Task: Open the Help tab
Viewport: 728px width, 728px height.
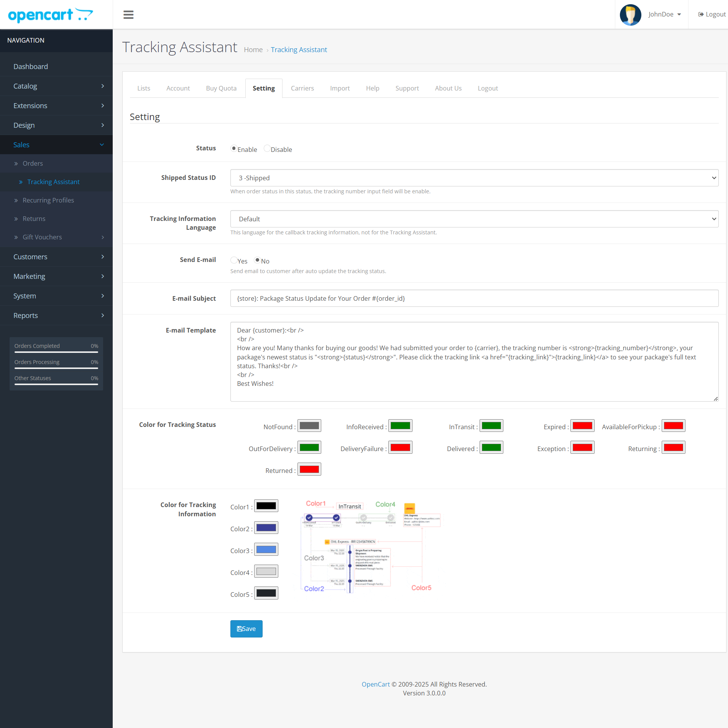Action: pos(372,88)
